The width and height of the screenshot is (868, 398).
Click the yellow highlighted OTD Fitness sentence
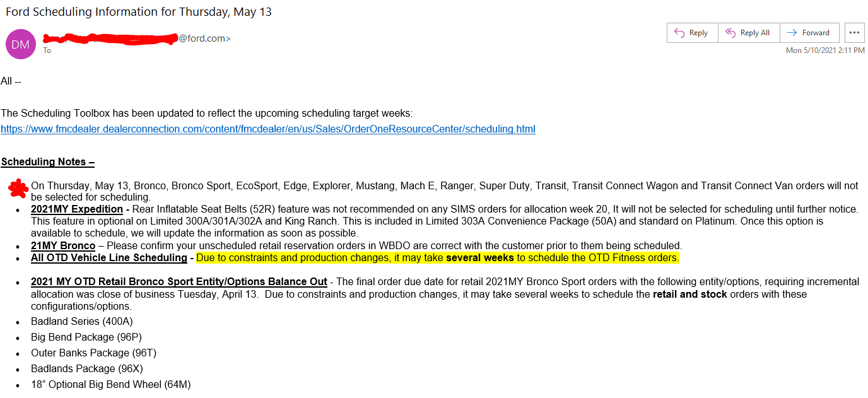coord(438,258)
